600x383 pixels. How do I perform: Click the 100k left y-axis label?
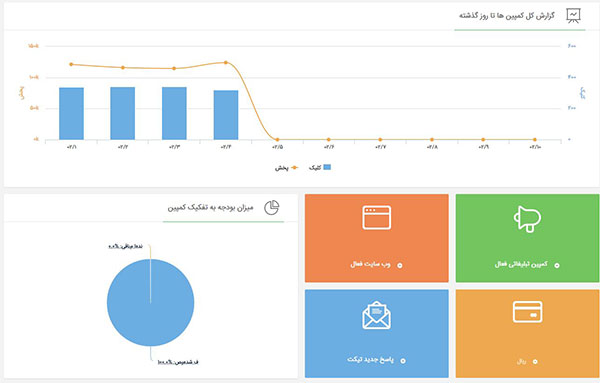pyautogui.click(x=33, y=77)
